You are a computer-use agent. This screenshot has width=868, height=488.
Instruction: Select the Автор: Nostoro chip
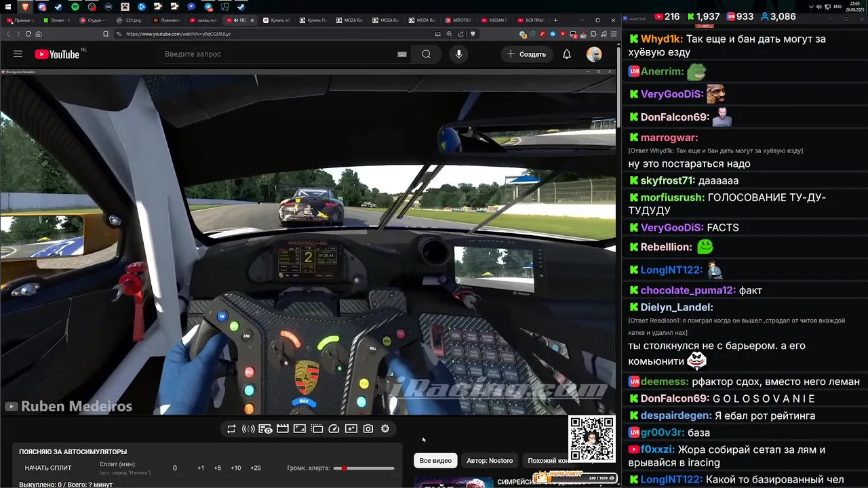(490, 461)
